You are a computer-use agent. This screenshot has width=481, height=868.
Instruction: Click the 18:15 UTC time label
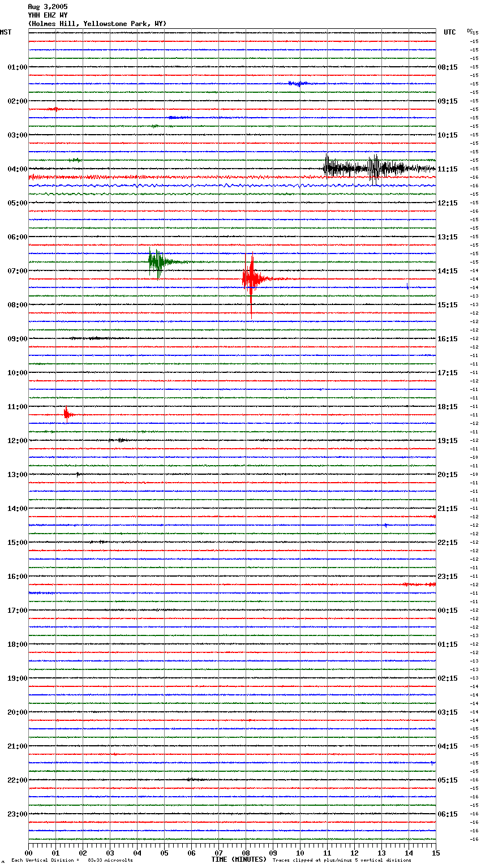(x=448, y=407)
